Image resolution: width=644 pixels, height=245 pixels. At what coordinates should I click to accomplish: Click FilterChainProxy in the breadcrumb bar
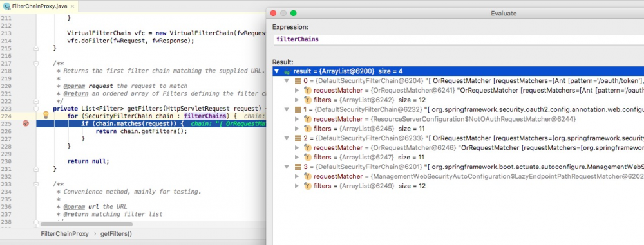pyautogui.click(x=64, y=234)
